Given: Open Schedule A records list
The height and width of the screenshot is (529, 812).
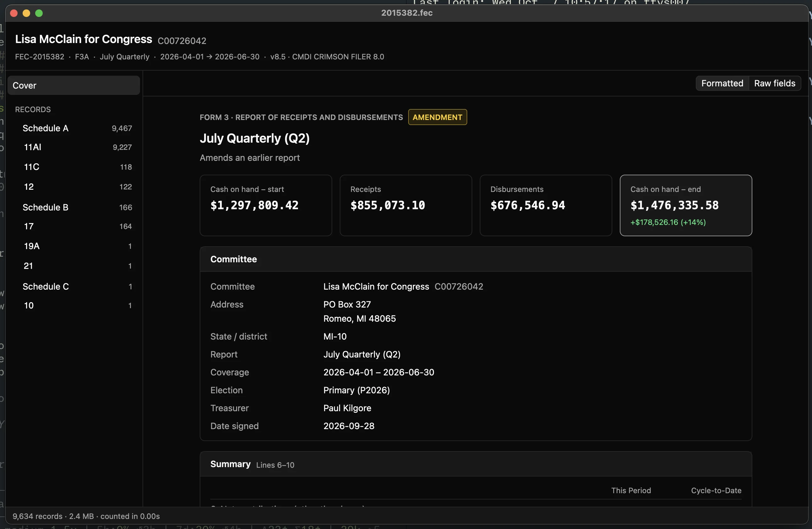Looking at the screenshot, I should 73,128.
